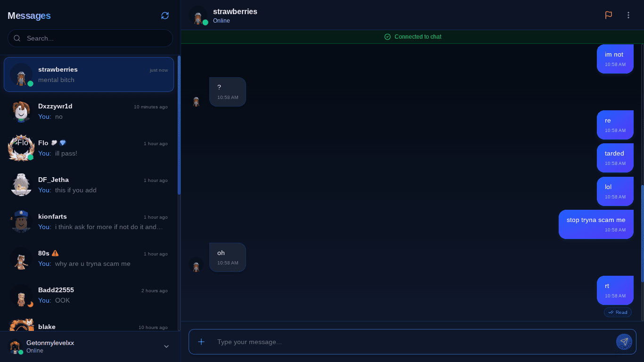Viewport: 644px width, 362px height.
Task: Click the conversation list scrollbar
Action: coord(179,125)
